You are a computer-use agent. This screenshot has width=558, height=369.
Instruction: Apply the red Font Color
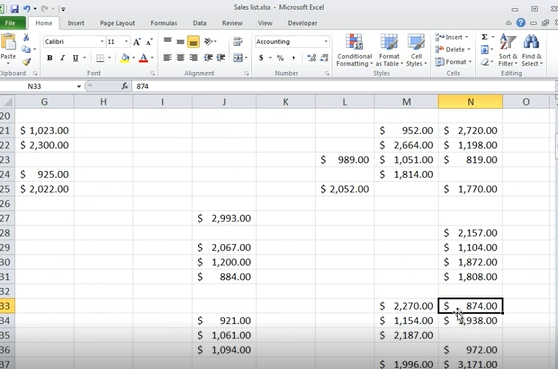pos(143,58)
